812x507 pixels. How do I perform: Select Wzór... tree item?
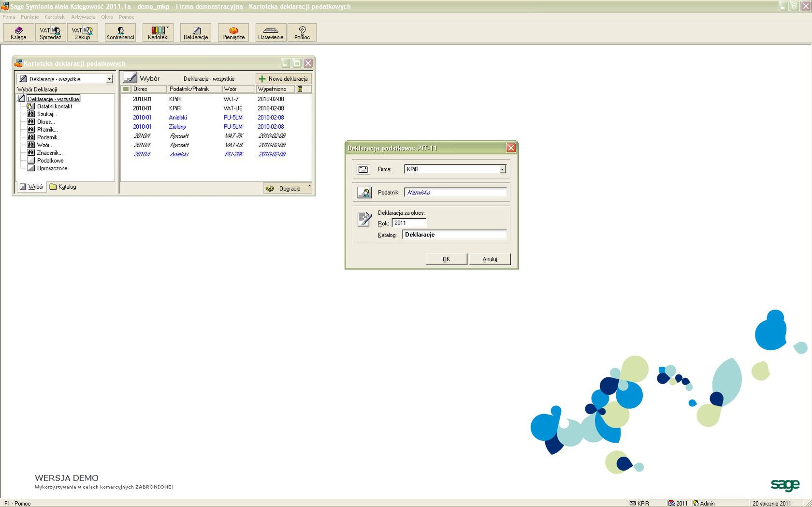pos(45,145)
